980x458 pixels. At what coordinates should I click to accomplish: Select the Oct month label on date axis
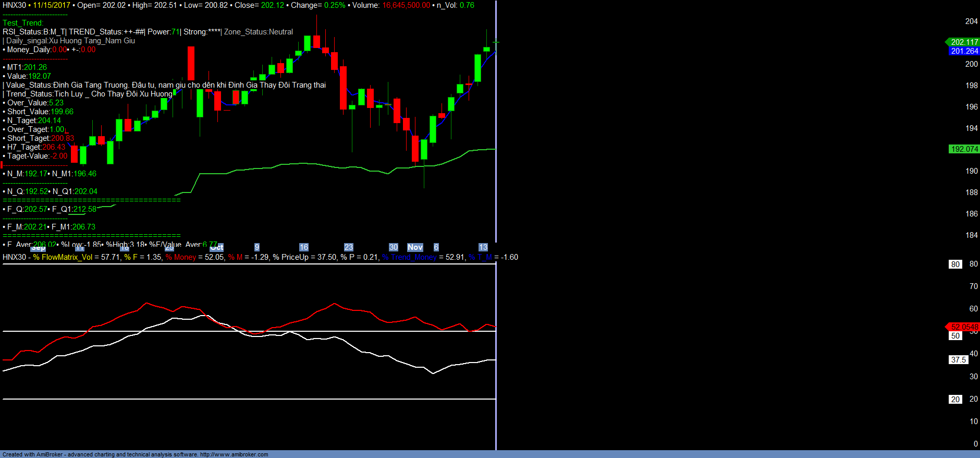tap(217, 247)
